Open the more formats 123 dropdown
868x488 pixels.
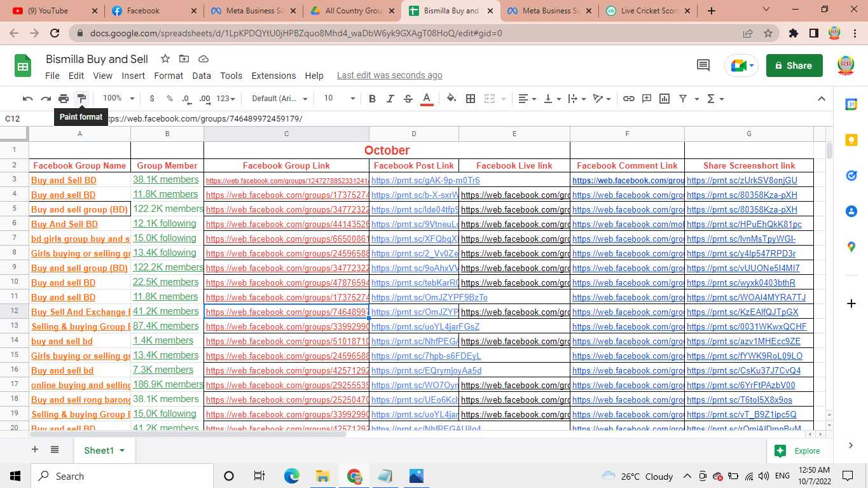(226, 99)
